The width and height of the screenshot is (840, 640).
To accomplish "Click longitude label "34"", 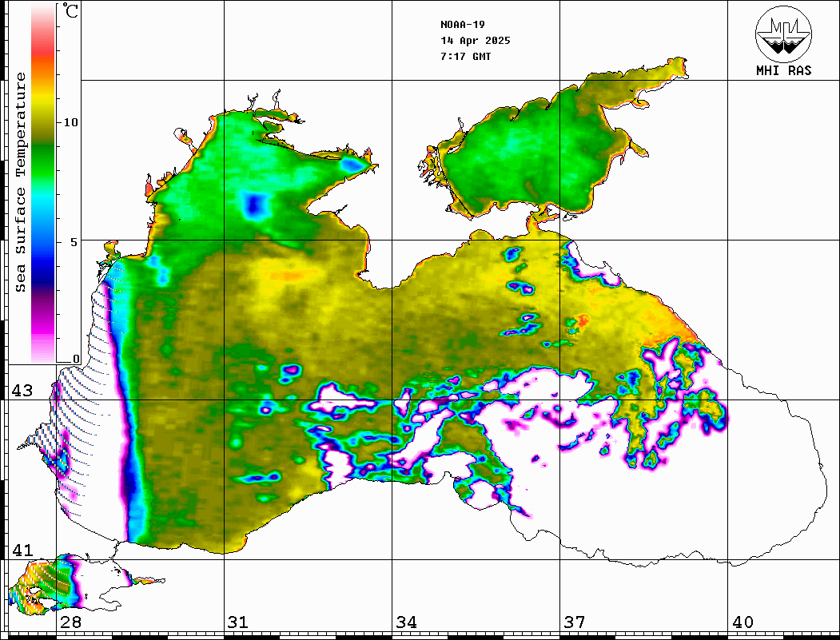I will [x=406, y=622].
